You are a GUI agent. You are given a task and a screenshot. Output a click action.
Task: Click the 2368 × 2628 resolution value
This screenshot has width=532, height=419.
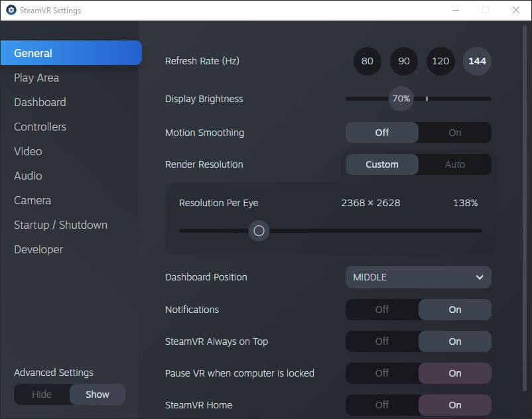[371, 203]
